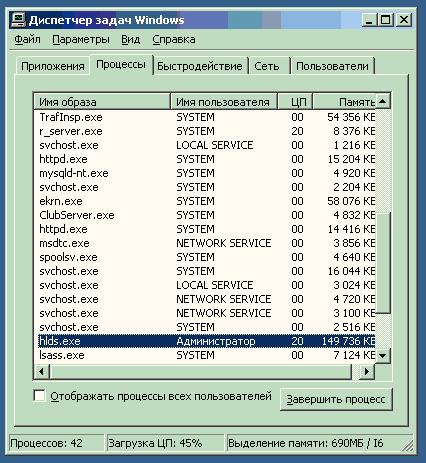Sort by ЦП column header
426x463 pixels.
click(x=295, y=102)
